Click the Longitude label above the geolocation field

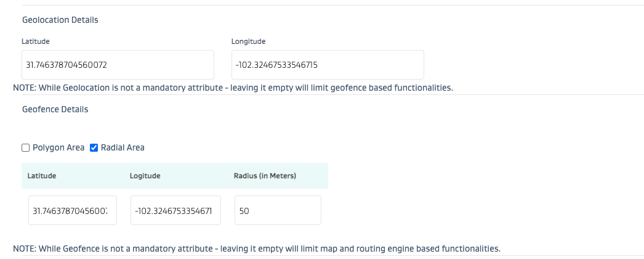tap(248, 41)
